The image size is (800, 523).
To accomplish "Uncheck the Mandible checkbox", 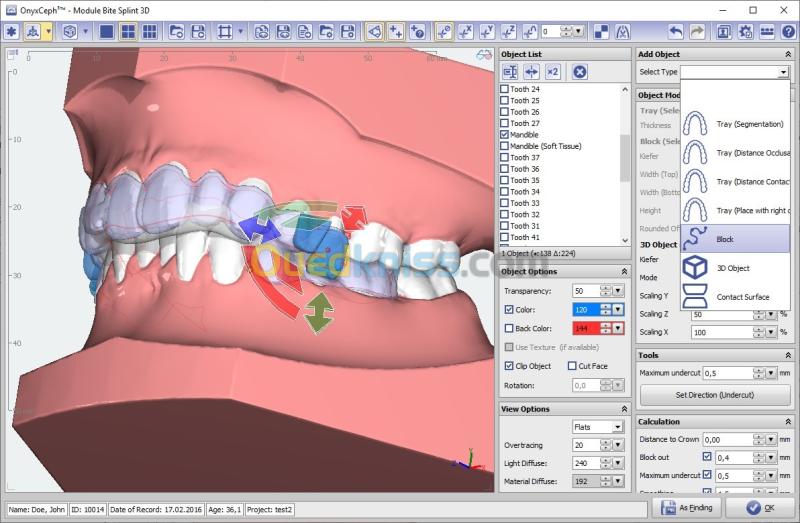I will pyautogui.click(x=505, y=135).
